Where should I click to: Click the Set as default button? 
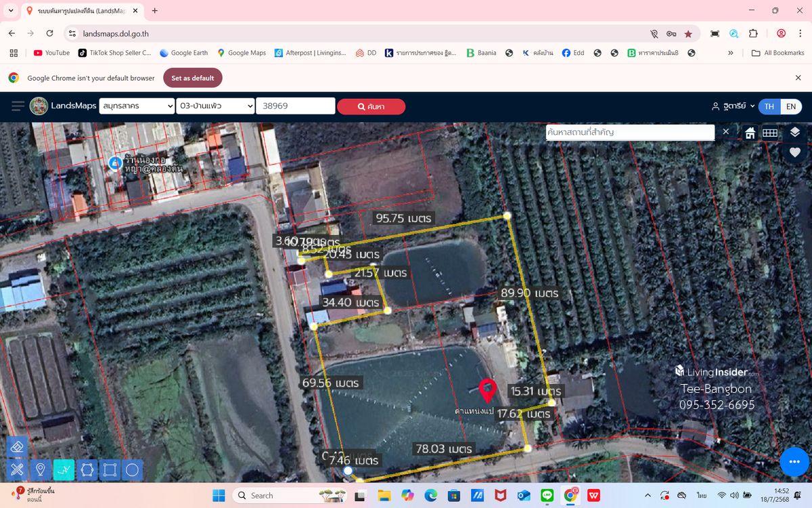pyautogui.click(x=192, y=78)
